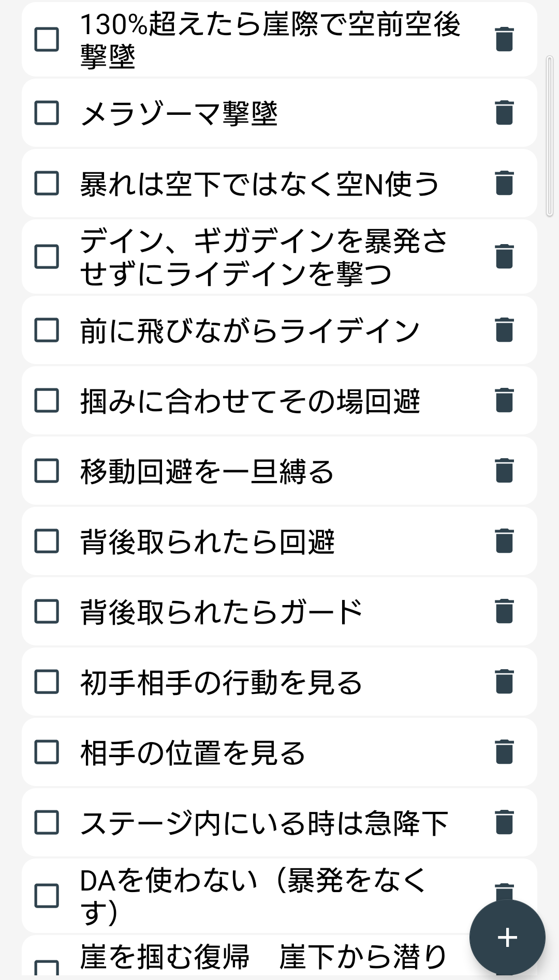Delete the 暴れは空下ではなく空N使う task

click(504, 183)
